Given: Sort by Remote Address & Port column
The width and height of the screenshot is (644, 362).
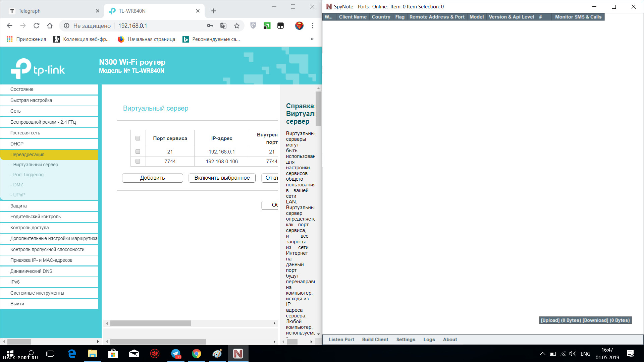Looking at the screenshot, I should pyautogui.click(x=437, y=17).
